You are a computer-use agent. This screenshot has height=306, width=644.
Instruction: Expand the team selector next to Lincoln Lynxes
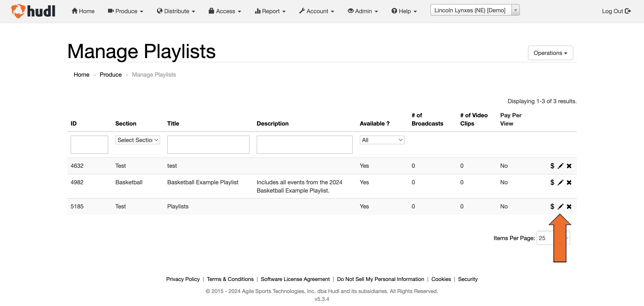click(516, 10)
